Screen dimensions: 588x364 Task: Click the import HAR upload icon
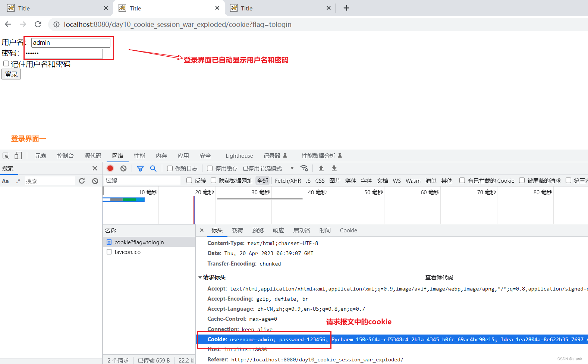[321, 168]
